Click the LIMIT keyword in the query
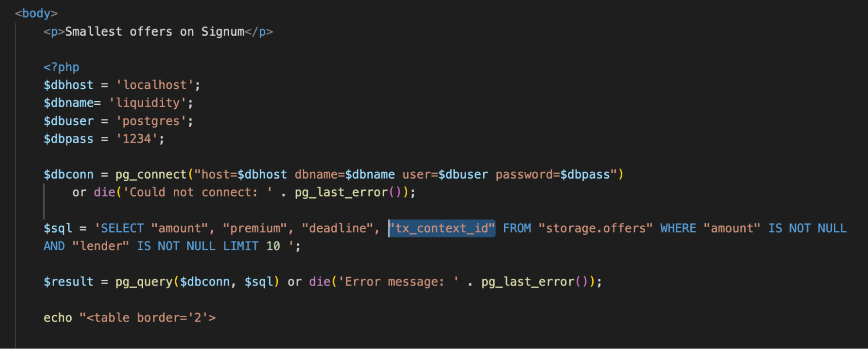Viewport: 868px width, 349px height. point(241,246)
